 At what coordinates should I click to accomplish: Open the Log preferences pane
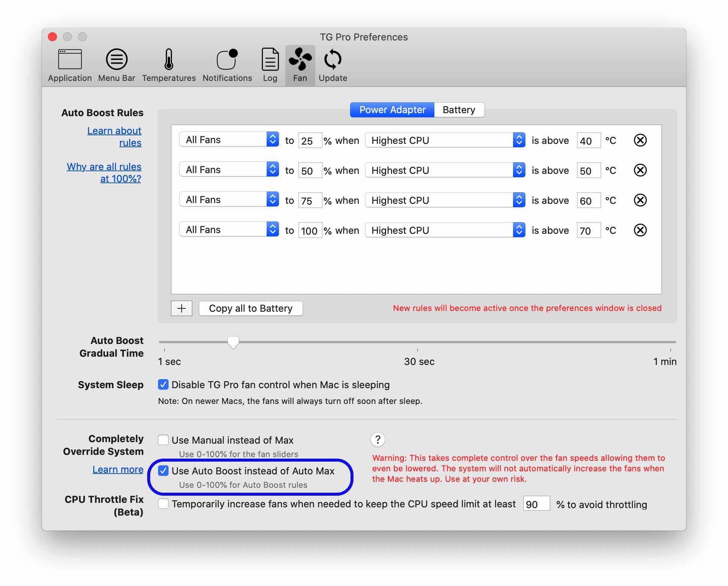pyautogui.click(x=270, y=65)
